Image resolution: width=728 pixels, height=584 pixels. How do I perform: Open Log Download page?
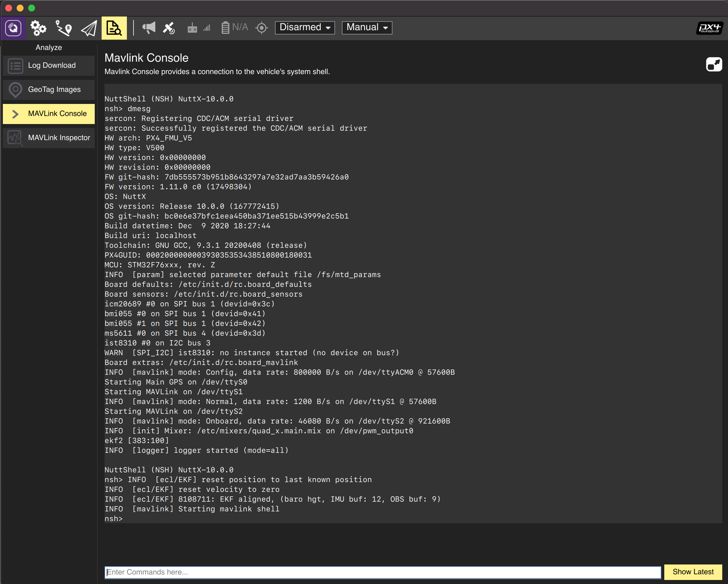point(49,65)
